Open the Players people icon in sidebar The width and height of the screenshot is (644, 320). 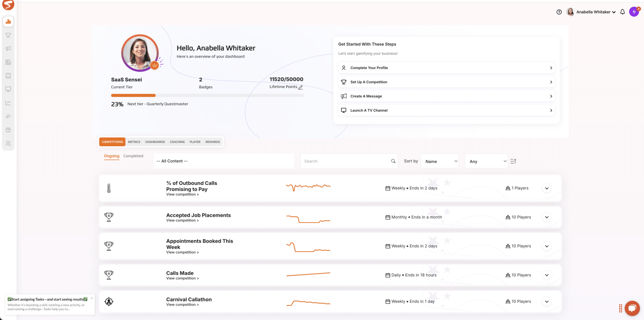click(8, 143)
